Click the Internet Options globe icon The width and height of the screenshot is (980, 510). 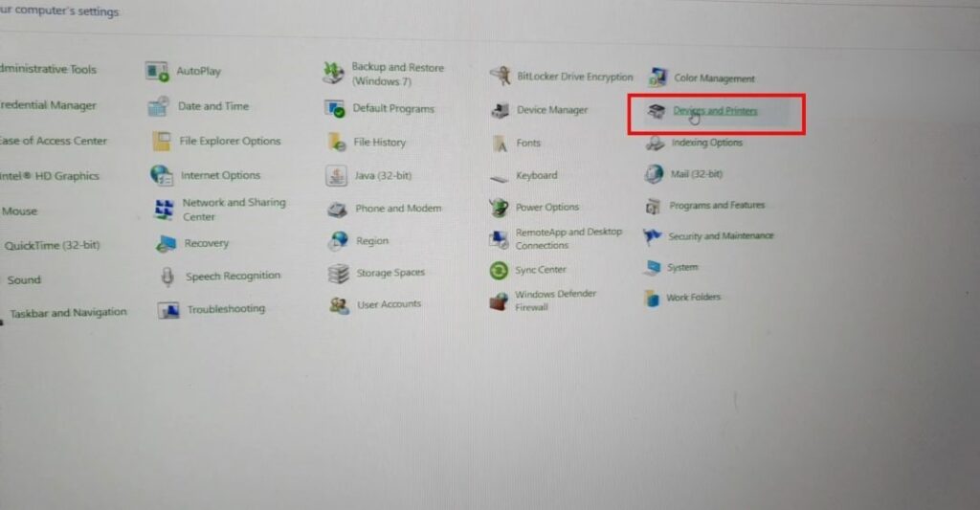pos(161,175)
